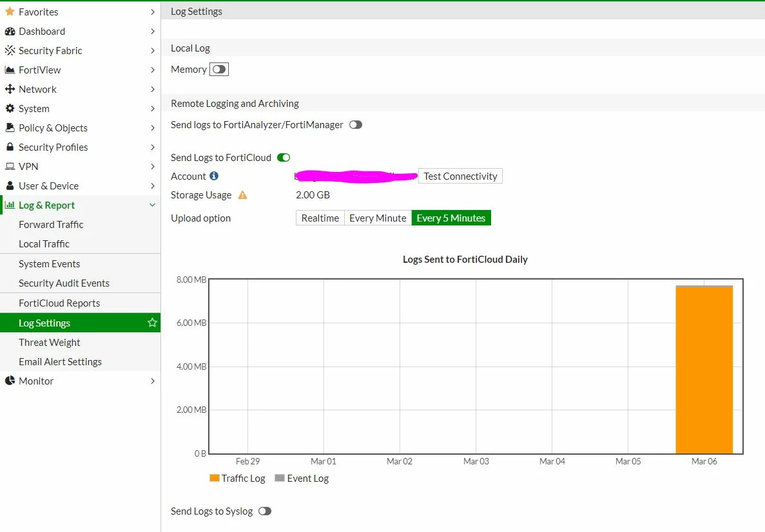The width and height of the screenshot is (765, 532).
Task: Expand the VPN menu chevron
Action: coord(152,166)
